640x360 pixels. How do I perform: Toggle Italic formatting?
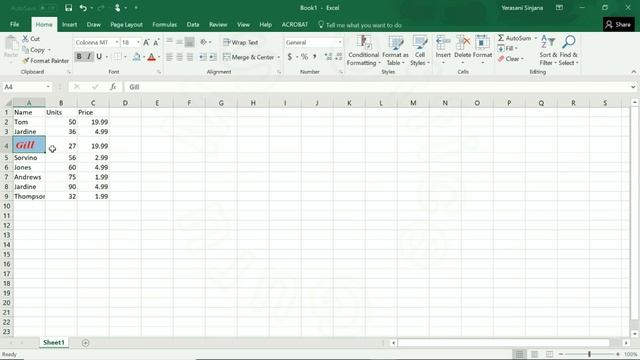tap(89, 57)
